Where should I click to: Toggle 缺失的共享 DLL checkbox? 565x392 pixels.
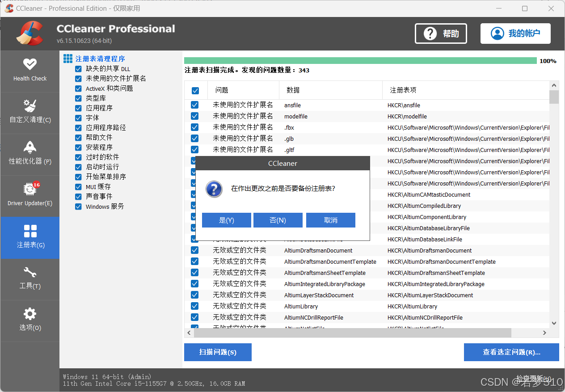coord(78,69)
